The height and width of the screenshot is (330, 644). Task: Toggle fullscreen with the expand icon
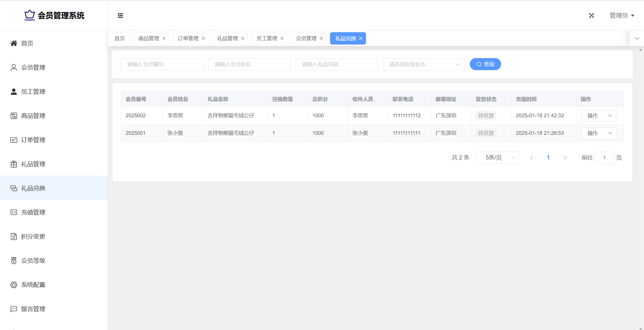[x=591, y=16]
